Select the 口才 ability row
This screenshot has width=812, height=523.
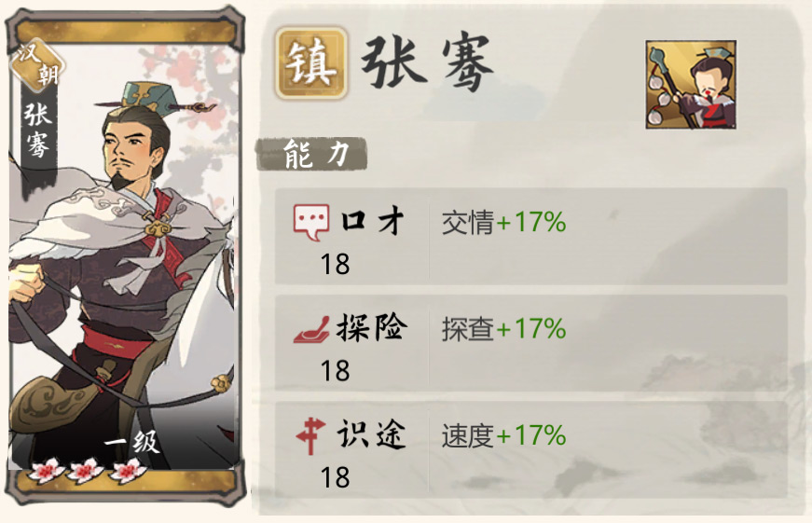(x=530, y=236)
